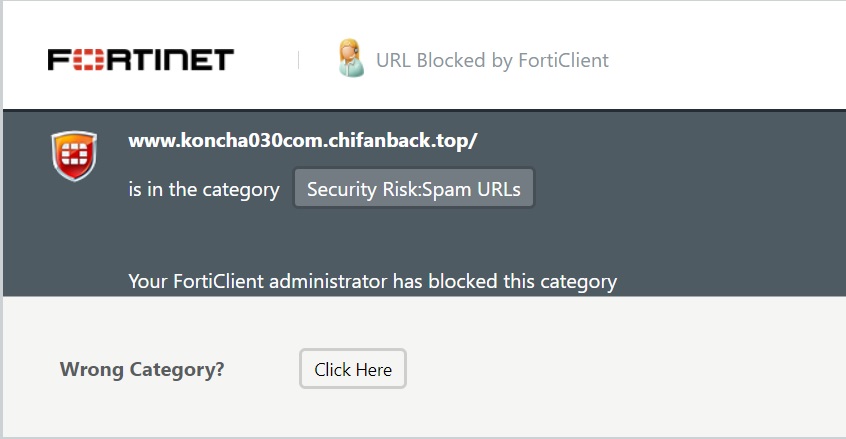The image size is (846, 439).
Task: Click the word FortiClient in the header title
Action: (x=563, y=60)
